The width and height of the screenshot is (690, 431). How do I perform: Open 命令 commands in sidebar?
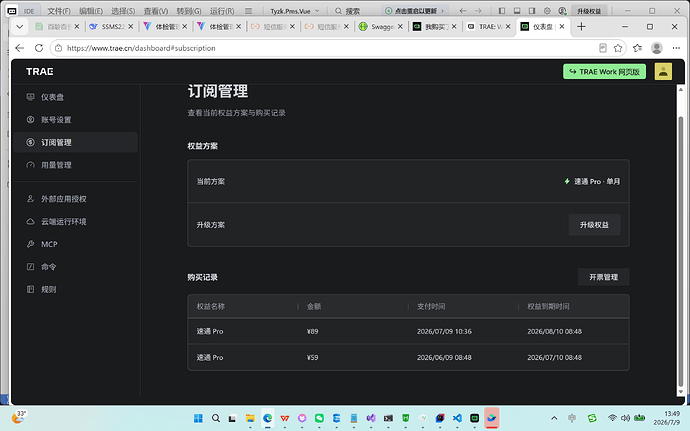75,267
